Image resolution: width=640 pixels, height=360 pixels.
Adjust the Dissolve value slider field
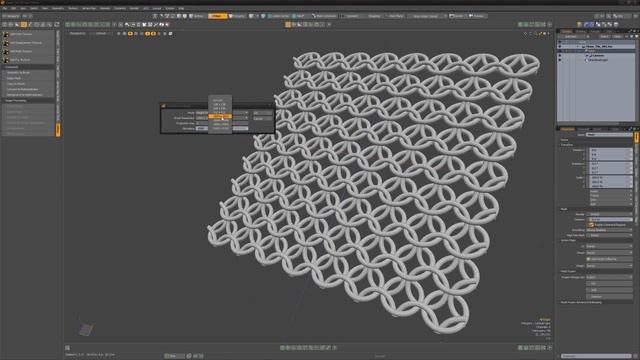click(x=609, y=220)
